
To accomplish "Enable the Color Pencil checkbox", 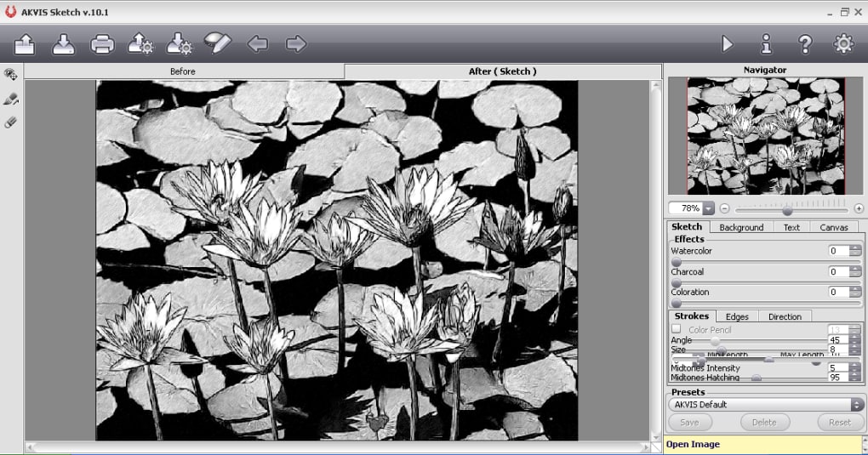I will [676, 329].
